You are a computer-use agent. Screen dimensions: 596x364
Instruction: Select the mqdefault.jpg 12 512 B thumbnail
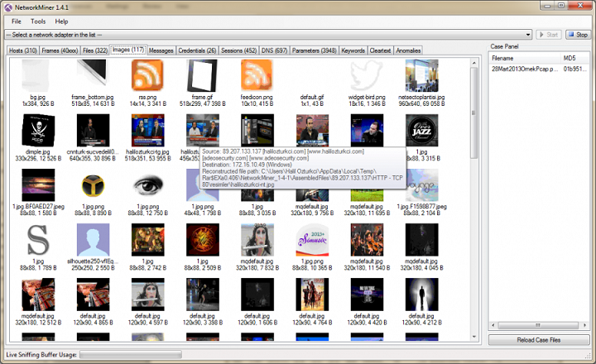[x=38, y=295]
